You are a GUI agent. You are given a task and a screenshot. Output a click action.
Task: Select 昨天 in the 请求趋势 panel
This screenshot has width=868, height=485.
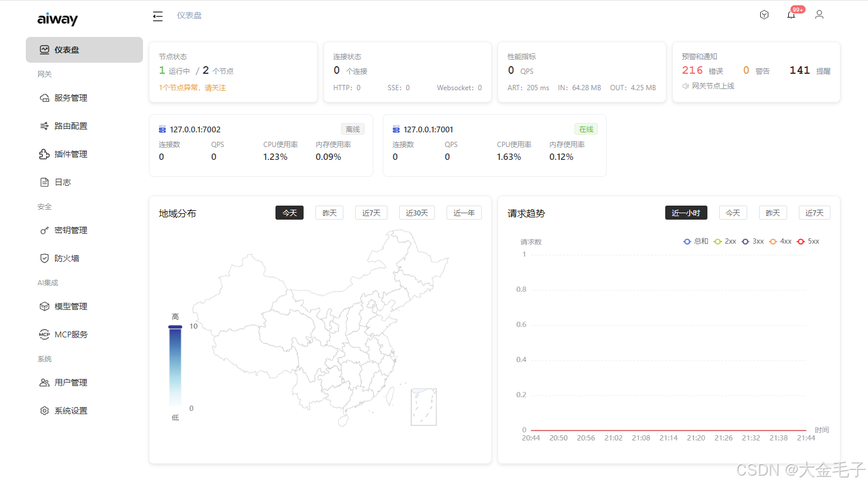773,213
